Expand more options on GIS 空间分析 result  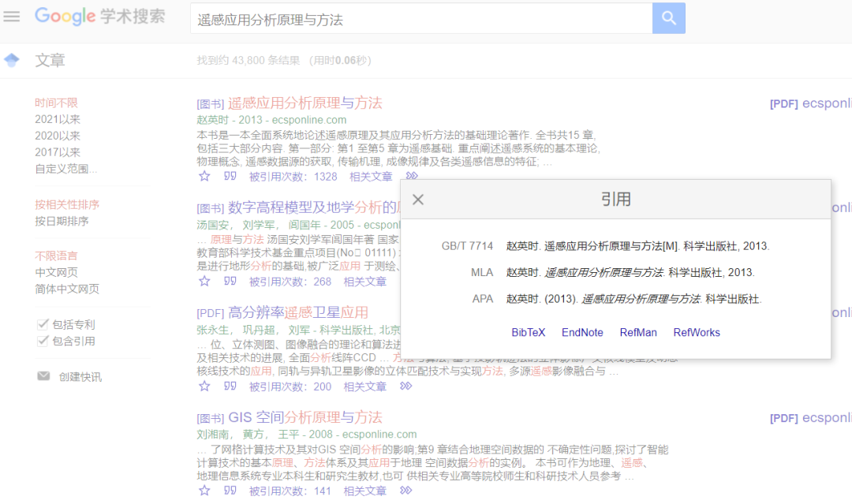405,491
